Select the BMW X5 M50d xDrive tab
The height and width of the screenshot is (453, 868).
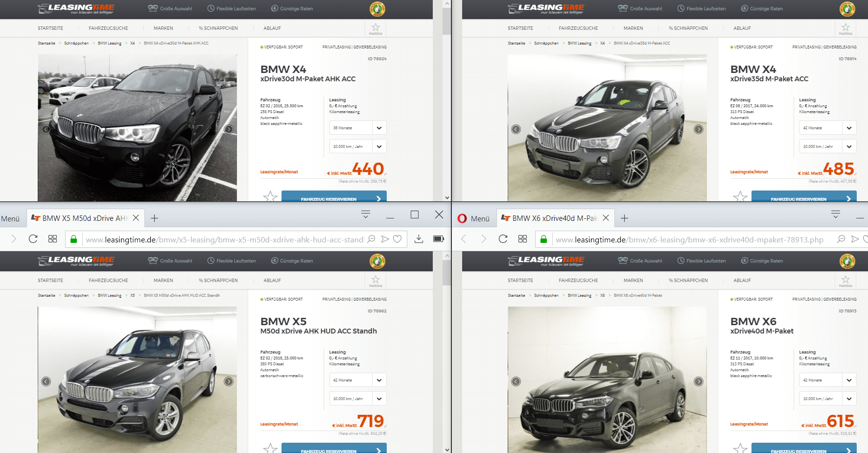pos(85,218)
